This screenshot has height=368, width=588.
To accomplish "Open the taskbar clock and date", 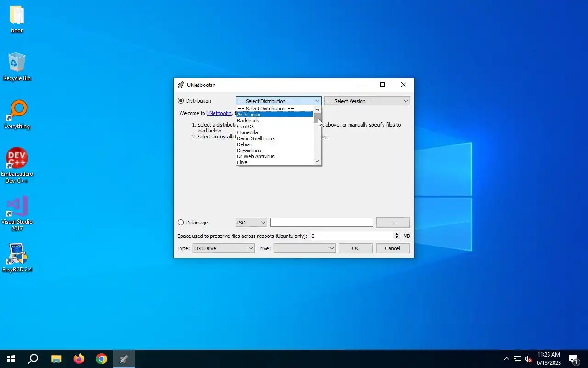I will [549, 359].
